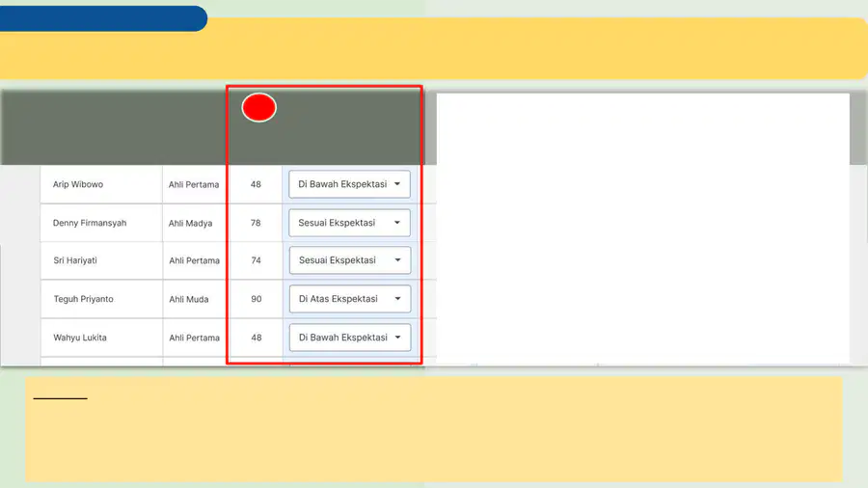This screenshot has height=488, width=868.
Task: Select score 90 in Teguh's row
Action: pyautogui.click(x=256, y=299)
